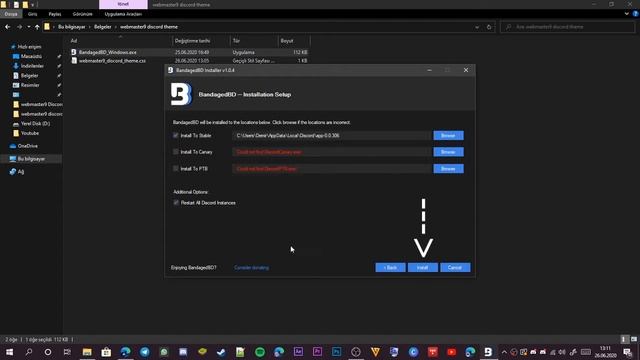Open Telegram from taskbar

coord(144,352)
